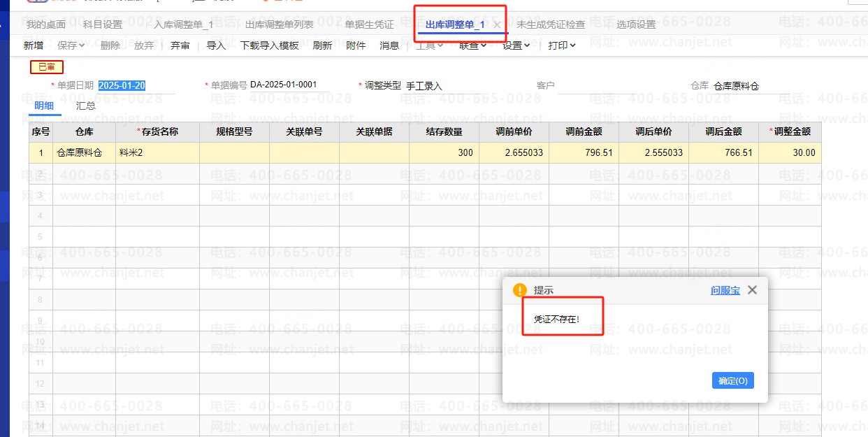Click 确定(O) button in the dialog
The height and width of the screenshot is (437, 868).
click(732, 380)
